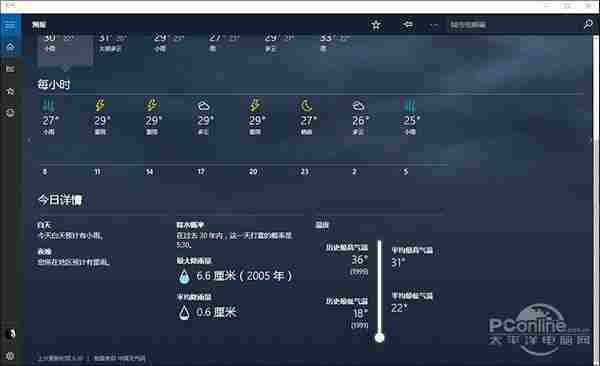
Task: Click the record high 36° value
Action: point(360,260)
